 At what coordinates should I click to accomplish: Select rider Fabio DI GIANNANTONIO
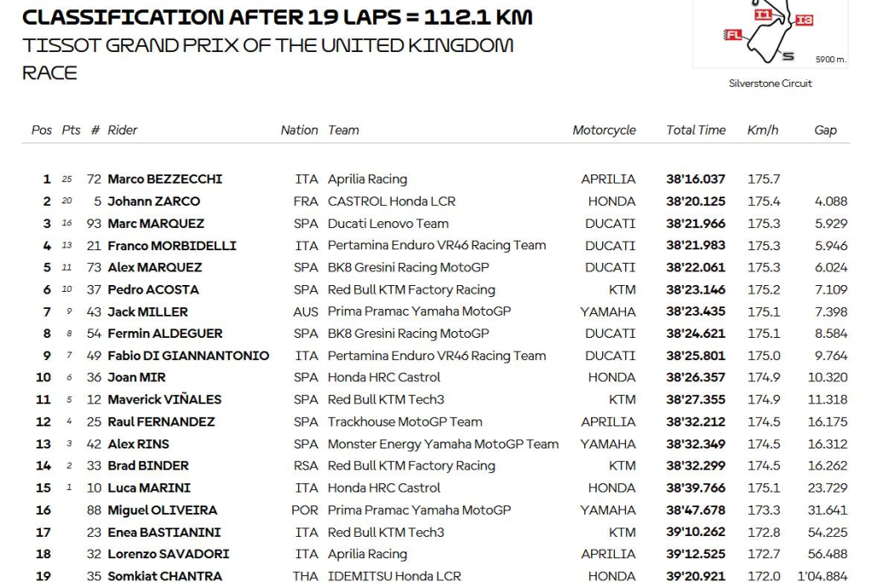tap(188, 356)
